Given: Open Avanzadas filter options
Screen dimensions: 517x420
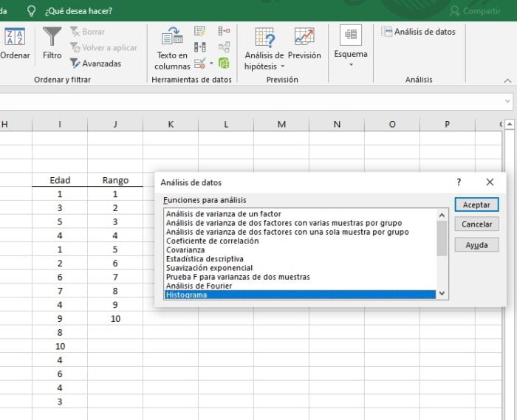Looking at the screenshot, I should [x=95, y=63].
